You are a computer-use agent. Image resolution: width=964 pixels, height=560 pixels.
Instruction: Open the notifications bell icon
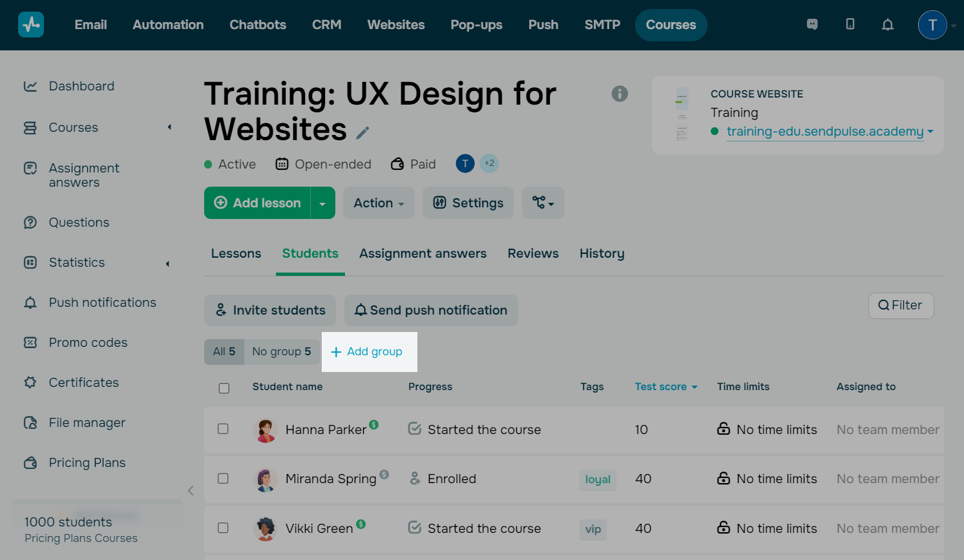pyautogui.click(x=888, y=25)
